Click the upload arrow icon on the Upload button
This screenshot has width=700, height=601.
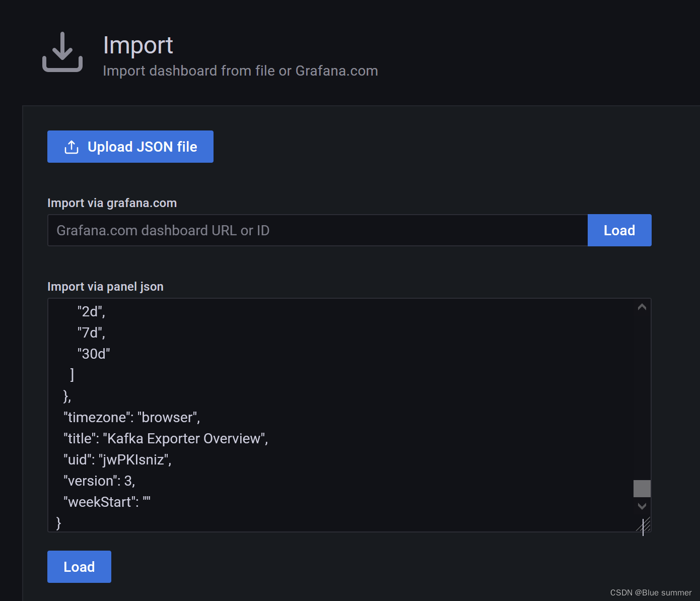point(72,147)
